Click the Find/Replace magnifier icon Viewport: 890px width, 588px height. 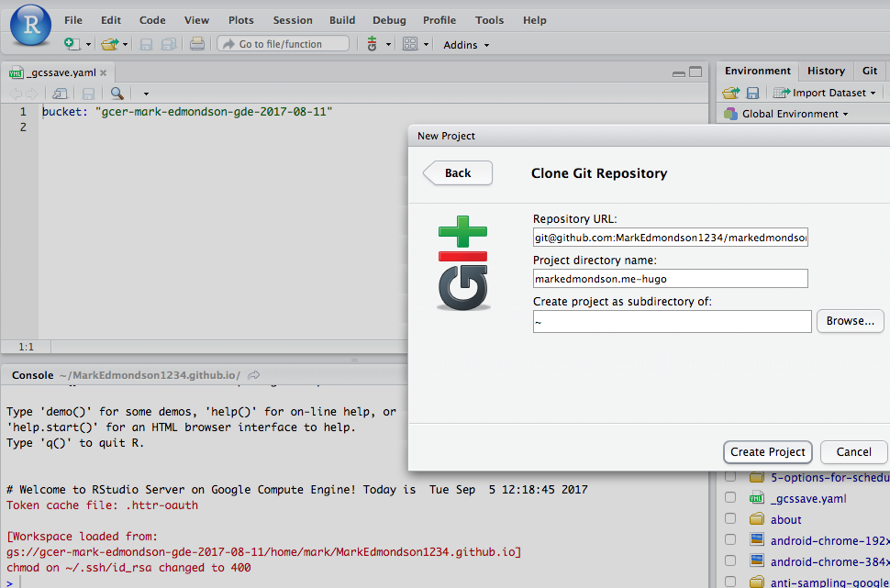(117, 94)
